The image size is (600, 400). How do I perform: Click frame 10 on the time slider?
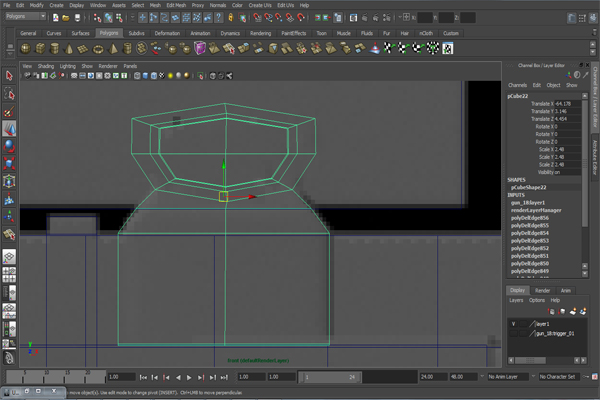click(x=46, y=377)
